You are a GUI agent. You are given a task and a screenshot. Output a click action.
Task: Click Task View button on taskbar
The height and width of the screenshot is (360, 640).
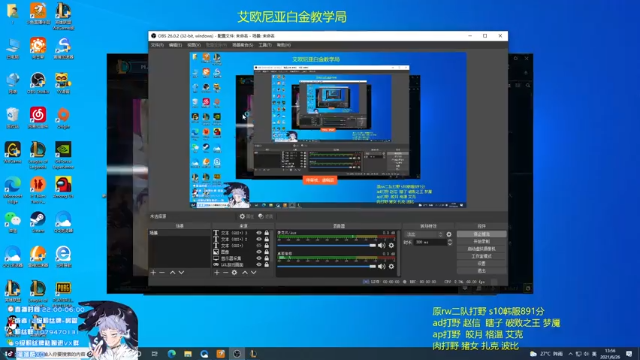coord(155,353)
